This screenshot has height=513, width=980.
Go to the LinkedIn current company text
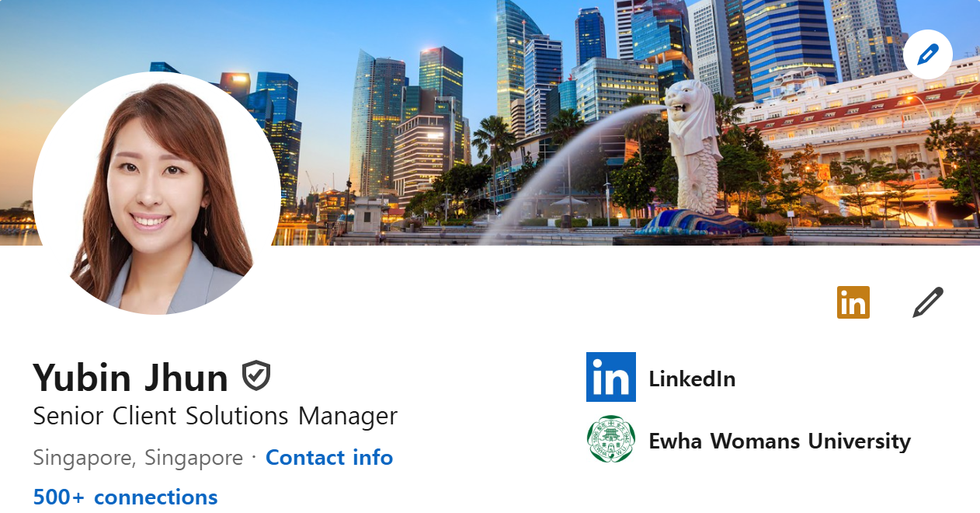tap(692, 379)
